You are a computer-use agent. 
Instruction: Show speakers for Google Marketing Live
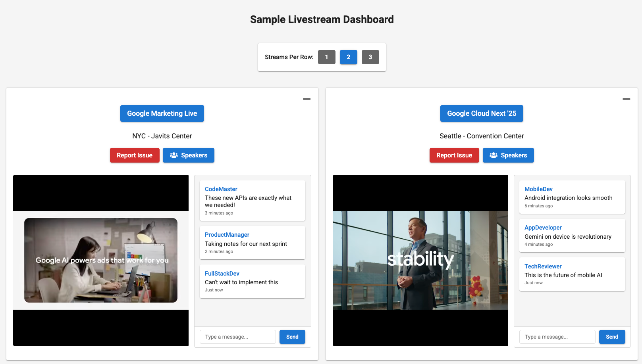click(x=189, y=155)
